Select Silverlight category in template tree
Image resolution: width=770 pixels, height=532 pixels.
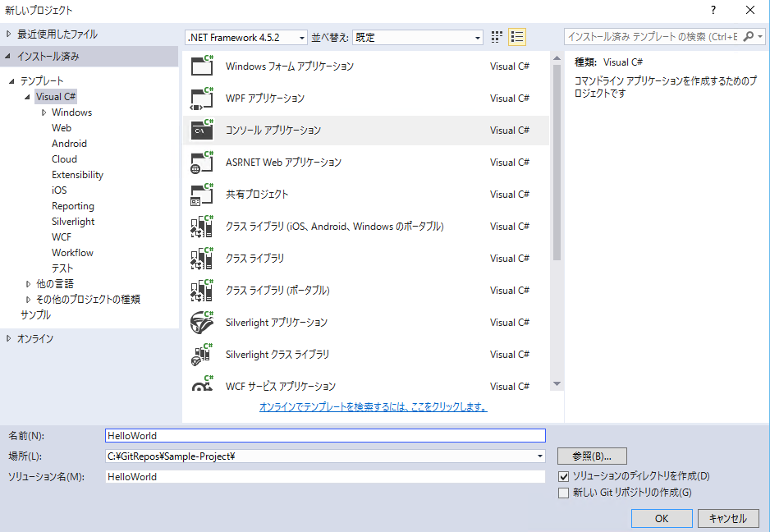(x=73, y=222)
